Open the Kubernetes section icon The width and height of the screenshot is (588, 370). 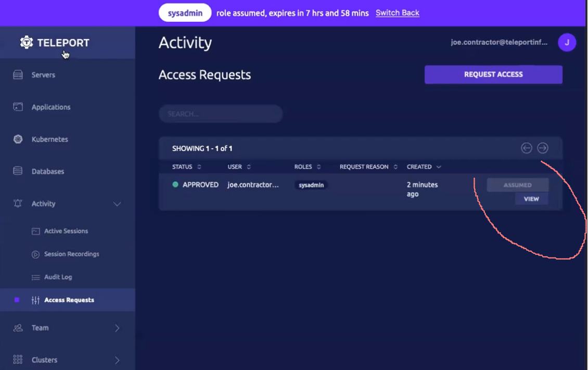point(17,139)
